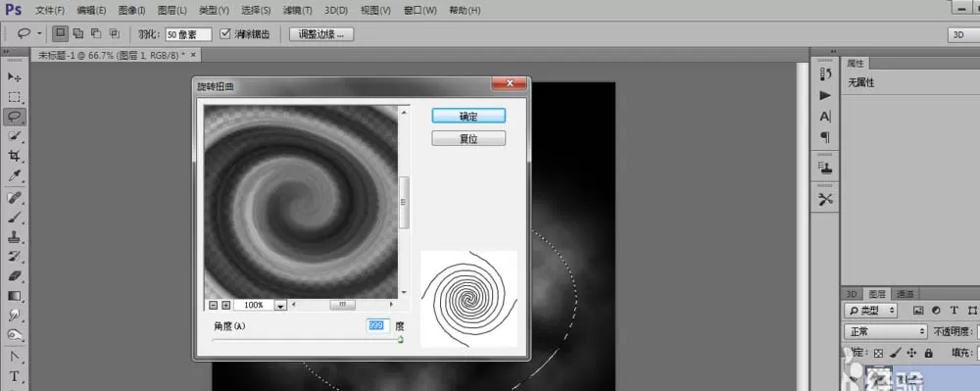Open the 文件(F) menu
Screen dimensions: 980x391
[50, 10]
